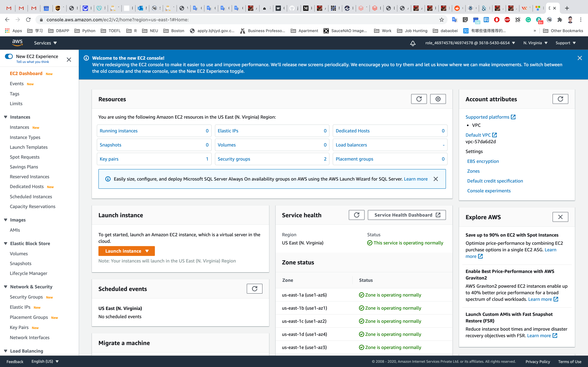Select Instance Types in sidebar
Screen dimensions: 588x367
(25, 137)
